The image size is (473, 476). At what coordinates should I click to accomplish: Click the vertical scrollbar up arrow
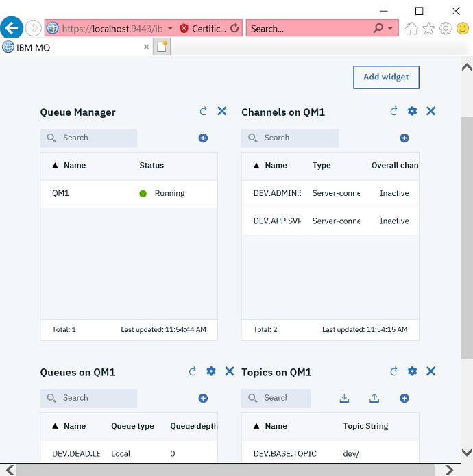467,67
